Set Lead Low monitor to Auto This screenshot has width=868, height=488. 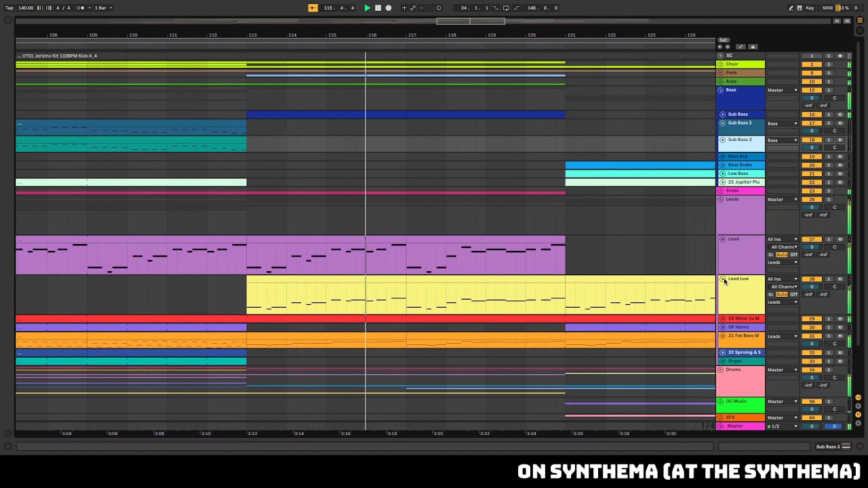782,295
